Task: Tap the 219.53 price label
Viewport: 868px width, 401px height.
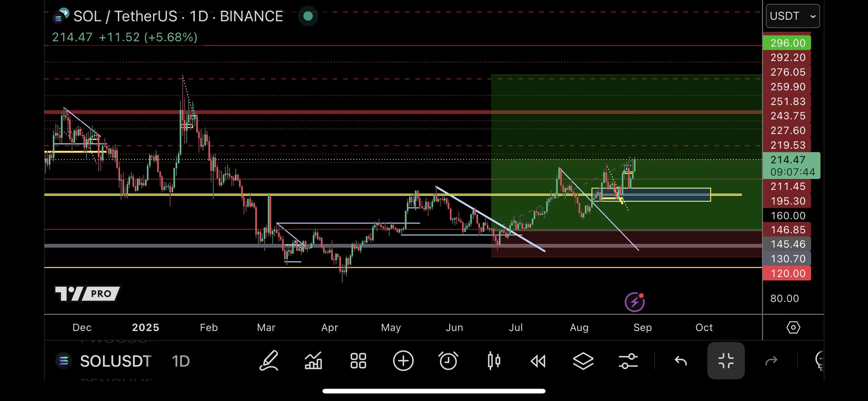Action: click(x=787, y=145)
